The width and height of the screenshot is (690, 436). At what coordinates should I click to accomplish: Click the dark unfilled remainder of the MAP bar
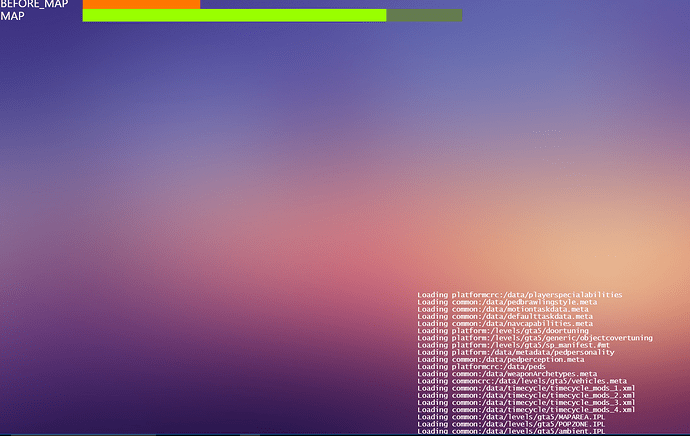424,15
